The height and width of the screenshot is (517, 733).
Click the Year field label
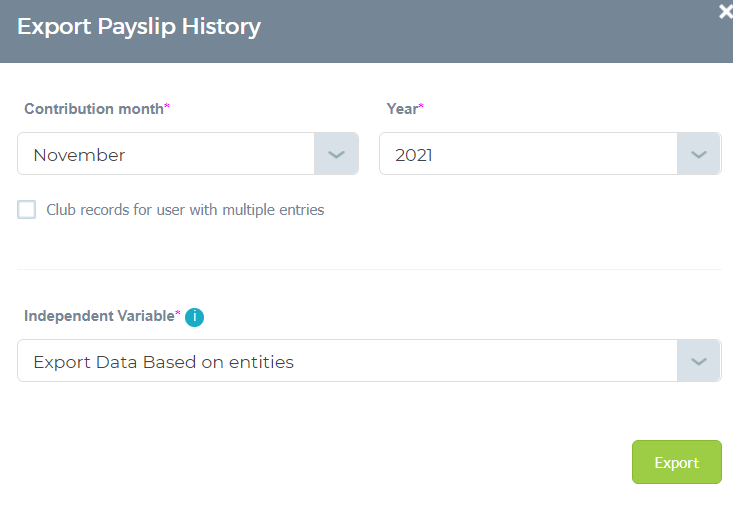(x=402, y=109)
